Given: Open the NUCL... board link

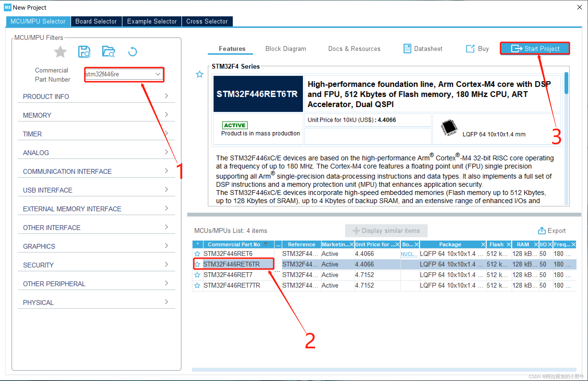Looking at the screenshot, I should coord(409,254).
